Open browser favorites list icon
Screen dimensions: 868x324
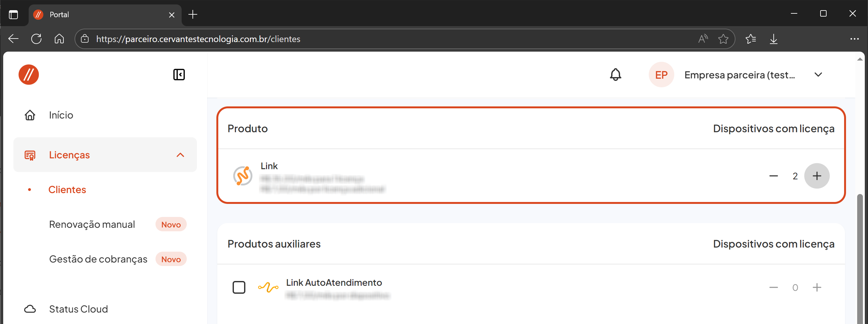pyautogui.click(x=750, y=39)
